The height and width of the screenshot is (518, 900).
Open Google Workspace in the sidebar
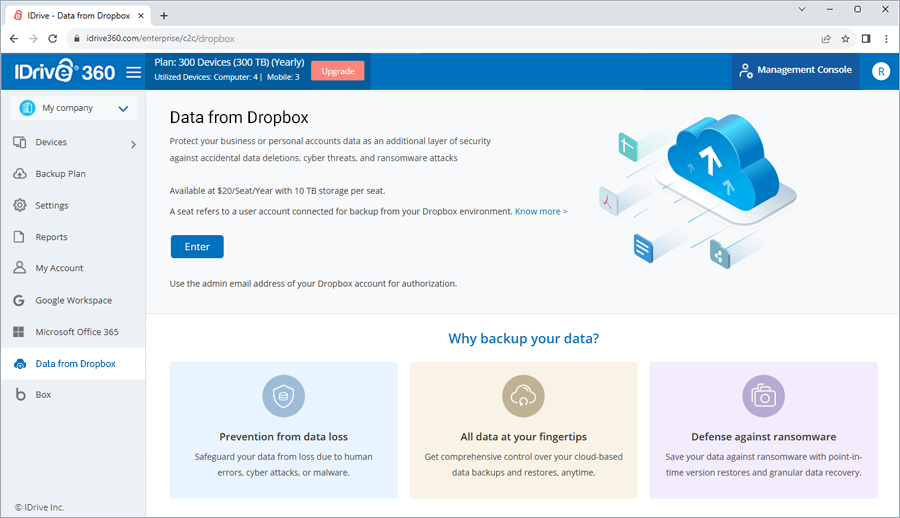click(73, 300)
